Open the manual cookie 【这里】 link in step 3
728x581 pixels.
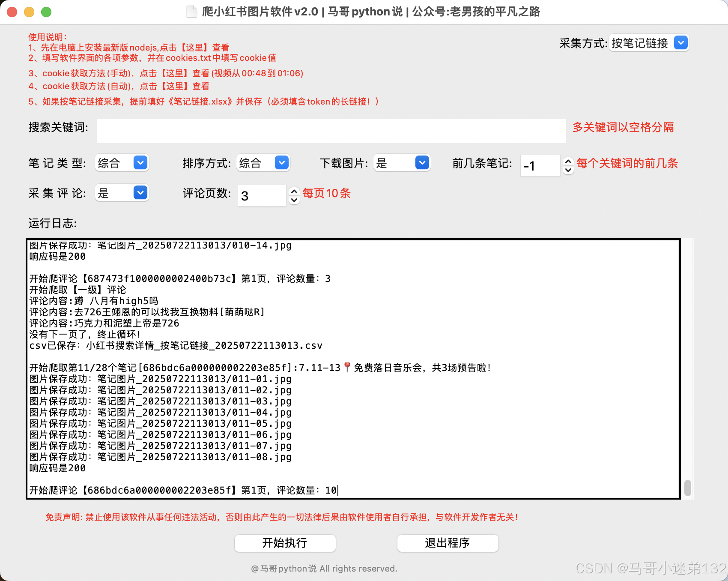click(x=174, y=73)
